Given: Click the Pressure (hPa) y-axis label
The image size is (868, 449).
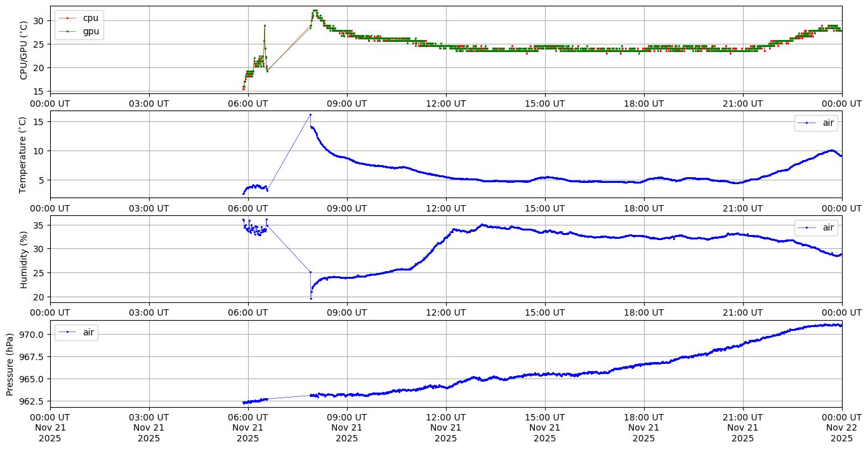Looking at the screenshot, I should point(10,364).
